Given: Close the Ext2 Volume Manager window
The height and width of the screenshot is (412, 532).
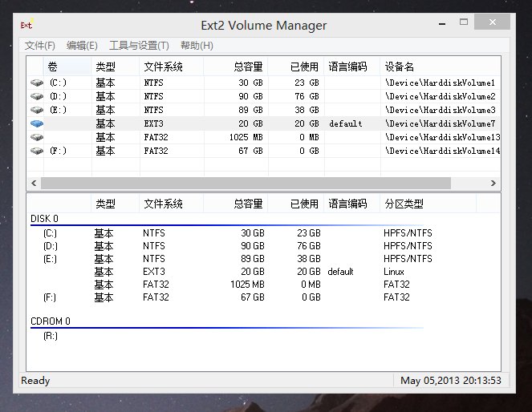Looking at the screenshot, I should 493,22.
